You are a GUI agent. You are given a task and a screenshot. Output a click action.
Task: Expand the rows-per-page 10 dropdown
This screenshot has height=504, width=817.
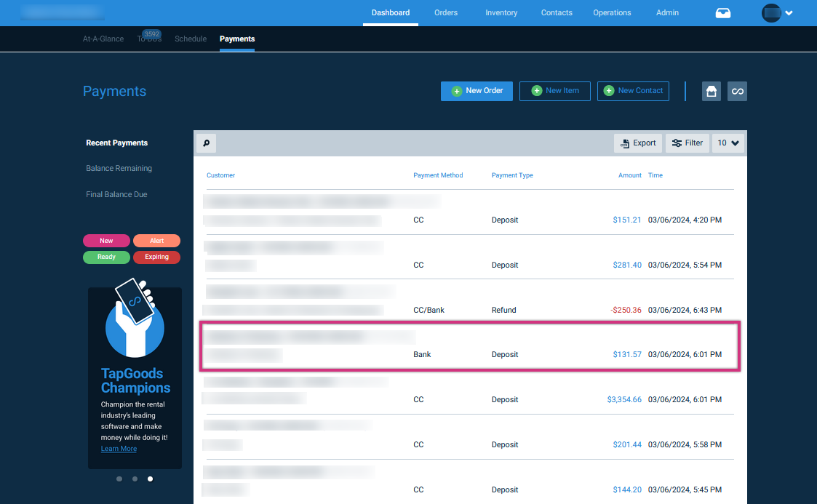tap(728, 143)
